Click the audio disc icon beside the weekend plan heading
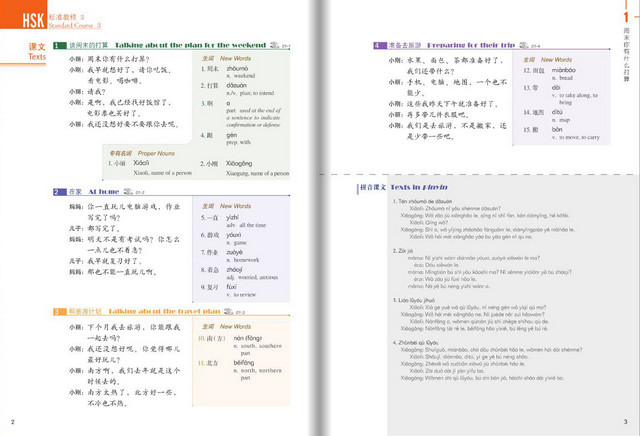Image resolution: width=640 pixels, height=436 pixels. [x=275, y=45]
